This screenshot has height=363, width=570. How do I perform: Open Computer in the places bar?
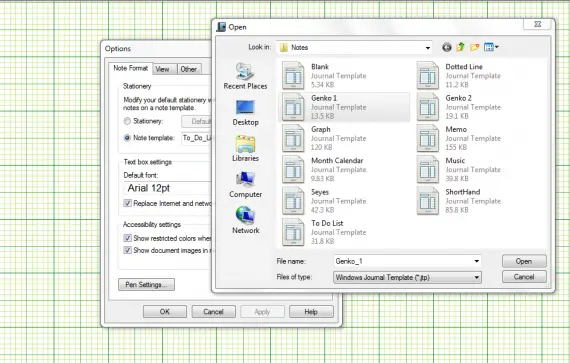(x=245, y=184)
